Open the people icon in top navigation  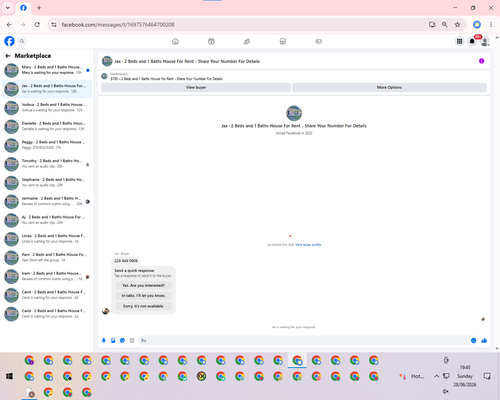pyautogui.click(x=247, y=41)
